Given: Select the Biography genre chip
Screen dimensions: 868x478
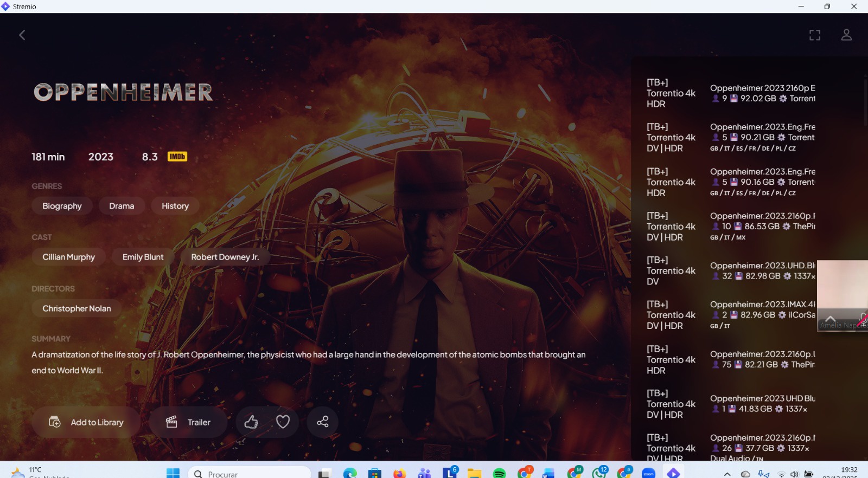Looking at the screenshot, I should [62, 206].
